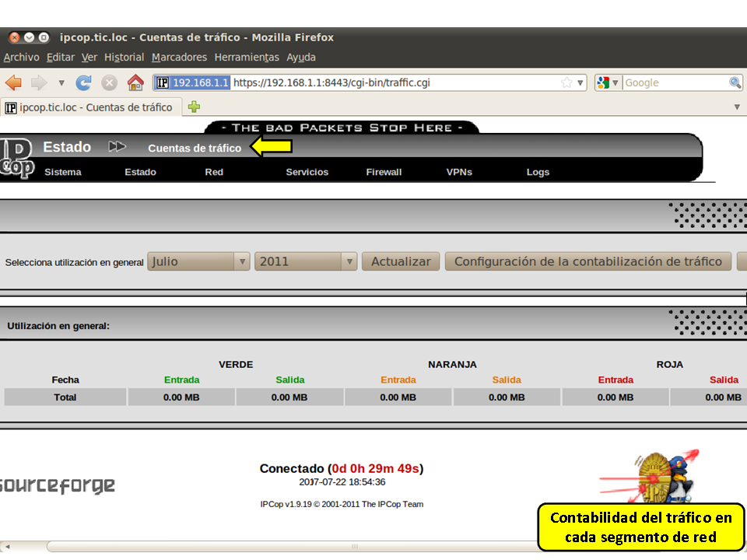Screen dimensions: 747x560
Task: Open Configuración de la contabilización de tráfico
Action: coord(588,261)
